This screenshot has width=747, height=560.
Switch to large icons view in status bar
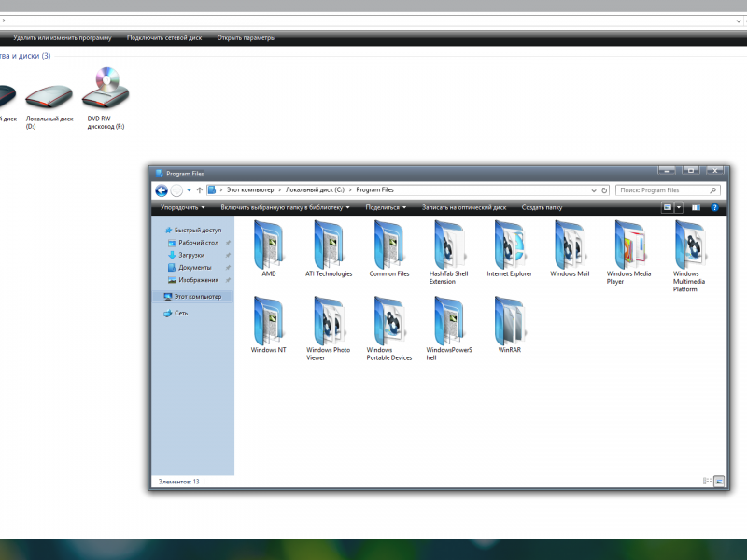pyautogui.click(x=719, y=481)
